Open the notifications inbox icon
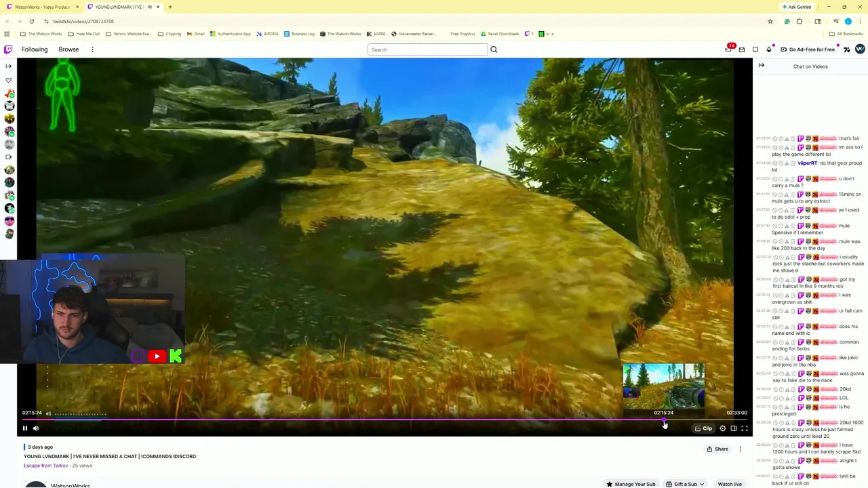Screen dimensions: 868x488 coord(742,49)
